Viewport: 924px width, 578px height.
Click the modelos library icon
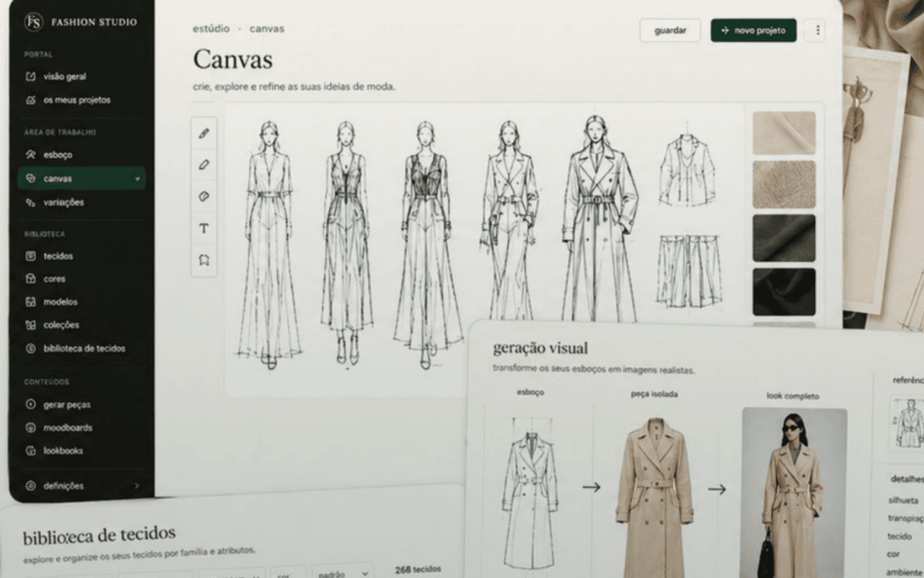click(x=31, y=302)
